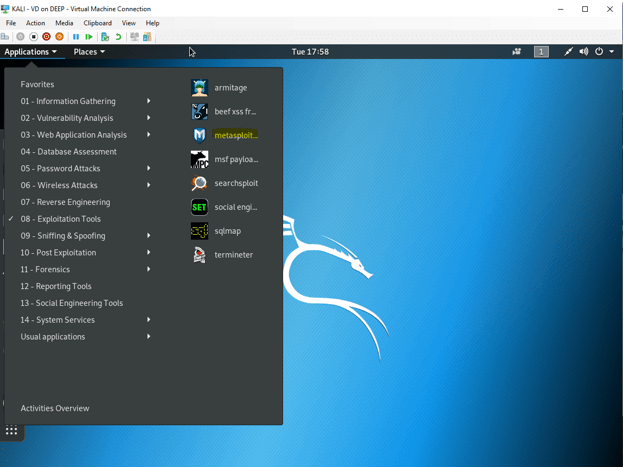Select the checked 08 - Exploitation Tools category
This screenshot has height=468, width=624.
[x=61, y=219]
